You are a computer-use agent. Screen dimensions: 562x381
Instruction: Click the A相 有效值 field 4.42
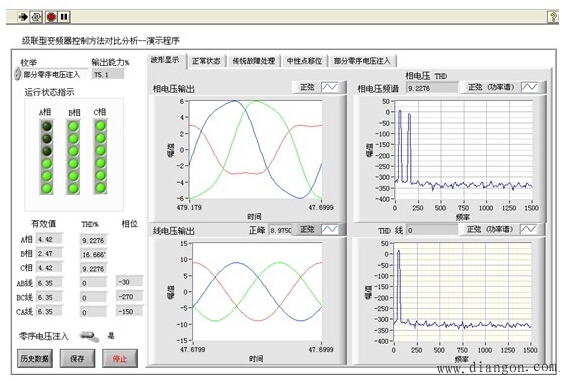click(x=49, y=239)
